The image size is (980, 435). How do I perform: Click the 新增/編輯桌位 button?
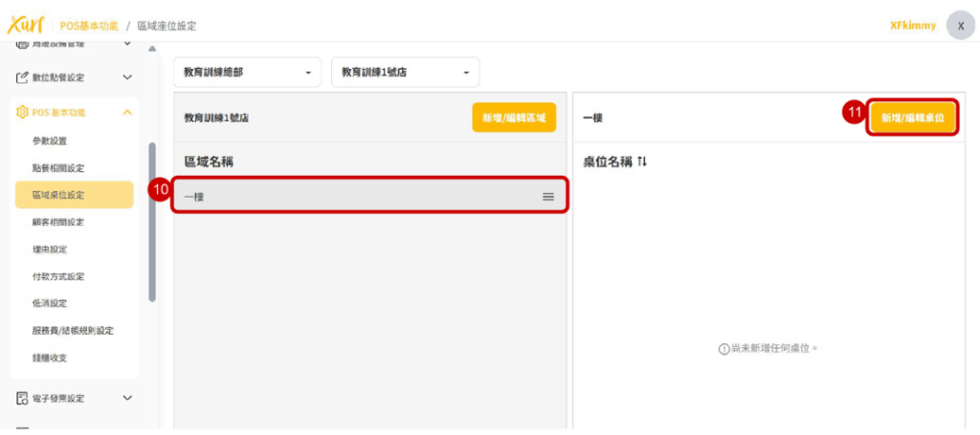point(912,118)
